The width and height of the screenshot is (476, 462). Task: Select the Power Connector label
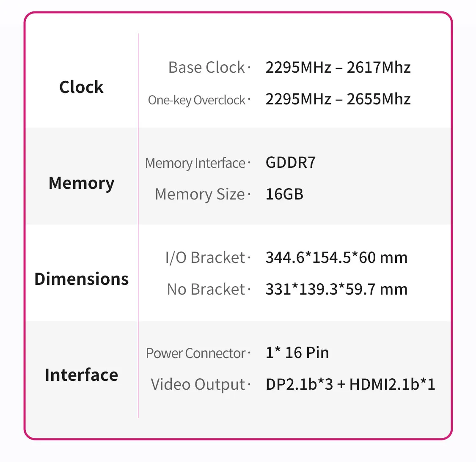coord(196,353)
